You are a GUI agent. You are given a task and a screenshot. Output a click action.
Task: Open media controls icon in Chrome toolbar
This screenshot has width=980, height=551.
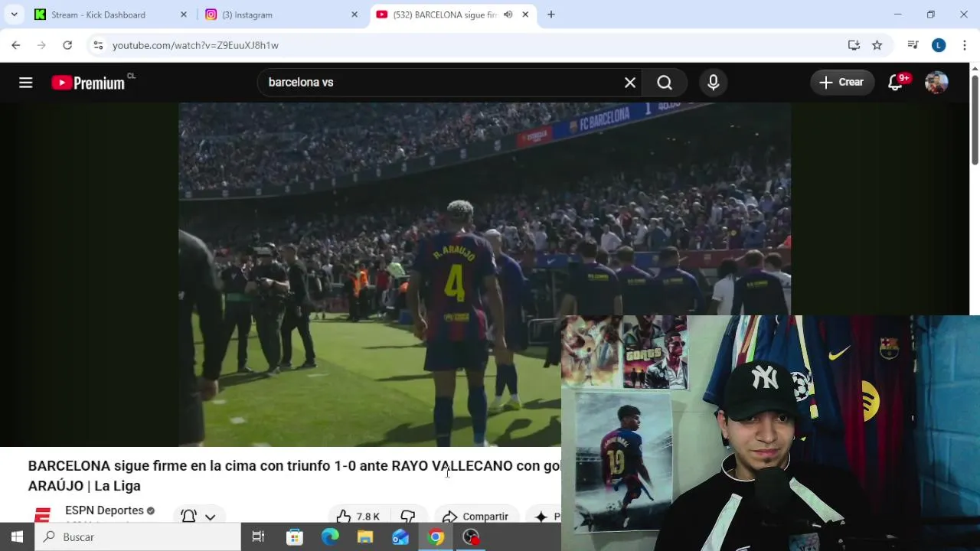(913, 45)
